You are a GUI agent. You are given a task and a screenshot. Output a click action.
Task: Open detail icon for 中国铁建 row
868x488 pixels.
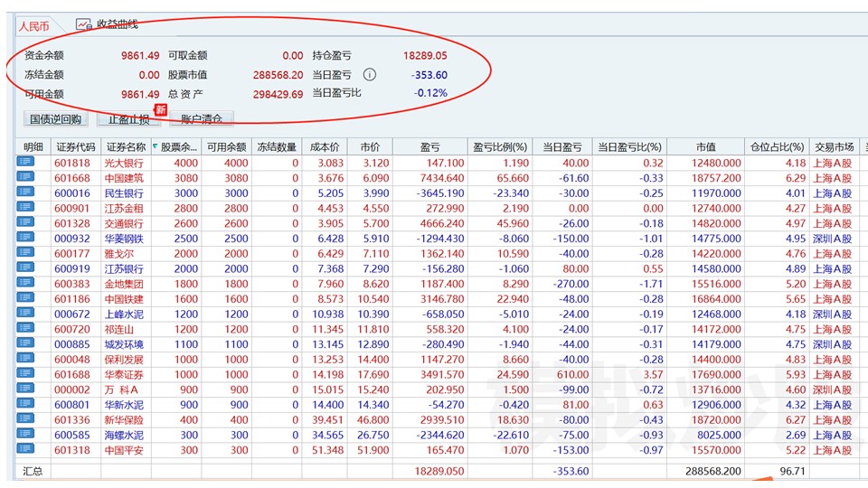pos(25,297)
